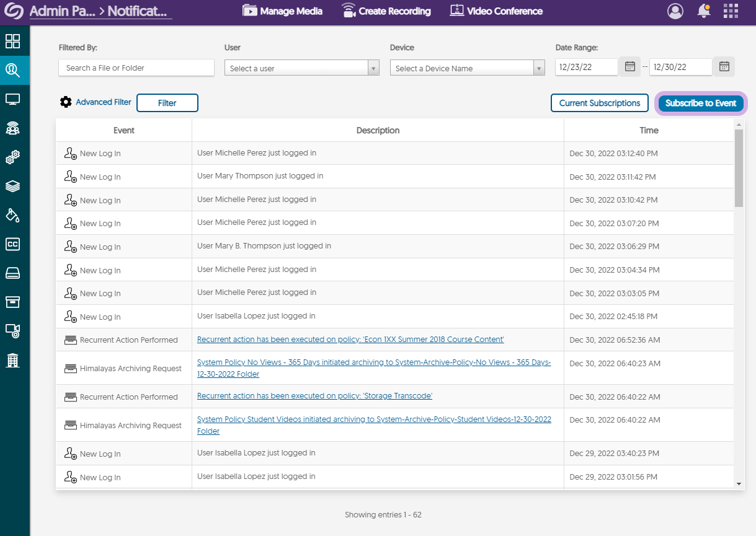Open the 'Storage Transcode' recurrent action link

[314, 396]
